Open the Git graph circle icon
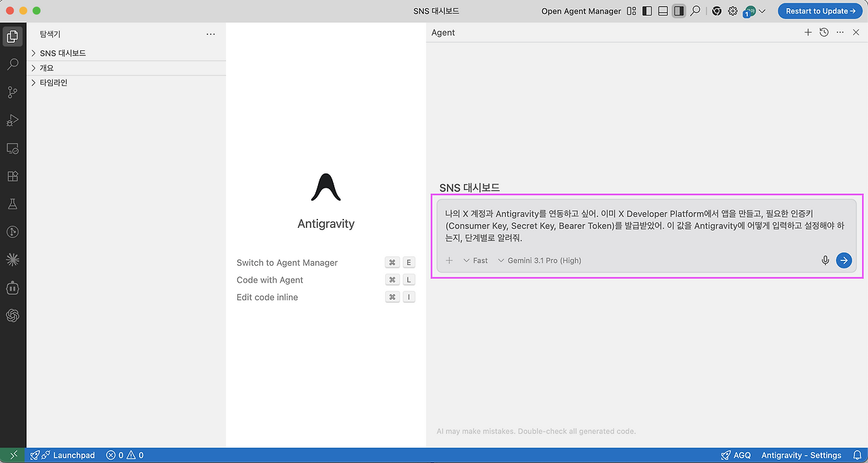 (12, 231)
